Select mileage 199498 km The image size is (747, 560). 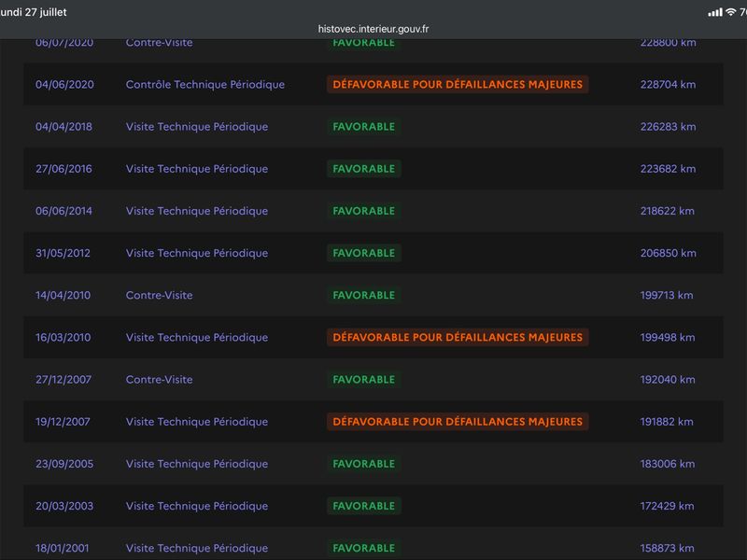pyautogui.click(x=668, y=337)
